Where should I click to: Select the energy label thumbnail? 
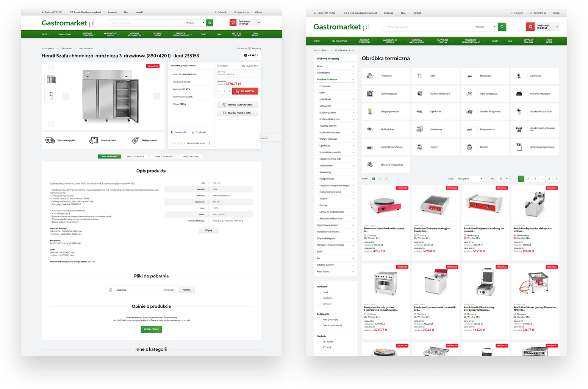point(52,95)
